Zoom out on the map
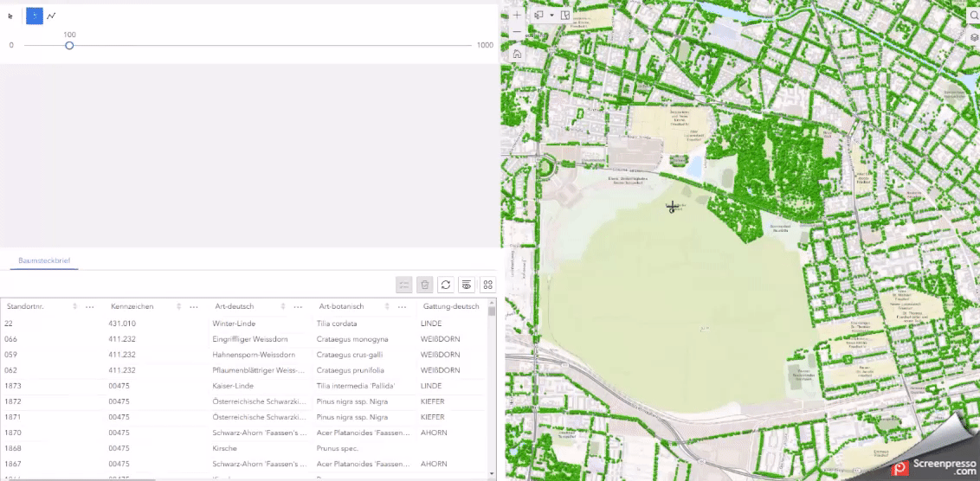 (x=517, y=31)
